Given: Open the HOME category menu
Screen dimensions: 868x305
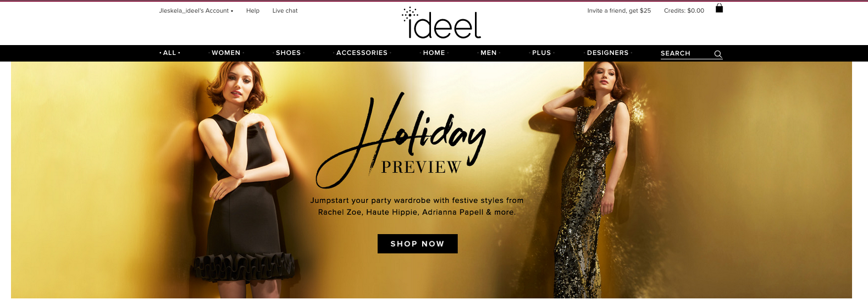Looking at the screenshot, I should (x=434, y=53).
